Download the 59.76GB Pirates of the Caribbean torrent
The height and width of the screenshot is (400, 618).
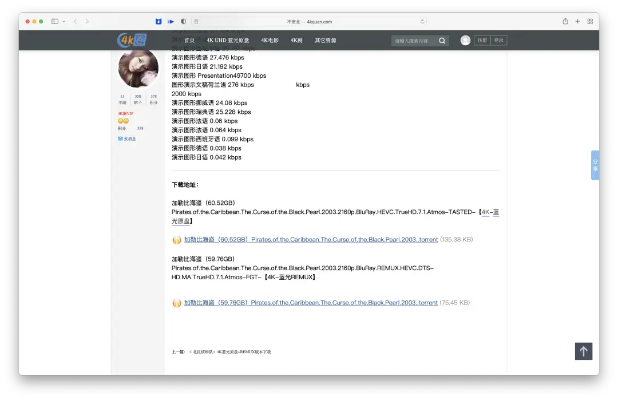point(311,303)
